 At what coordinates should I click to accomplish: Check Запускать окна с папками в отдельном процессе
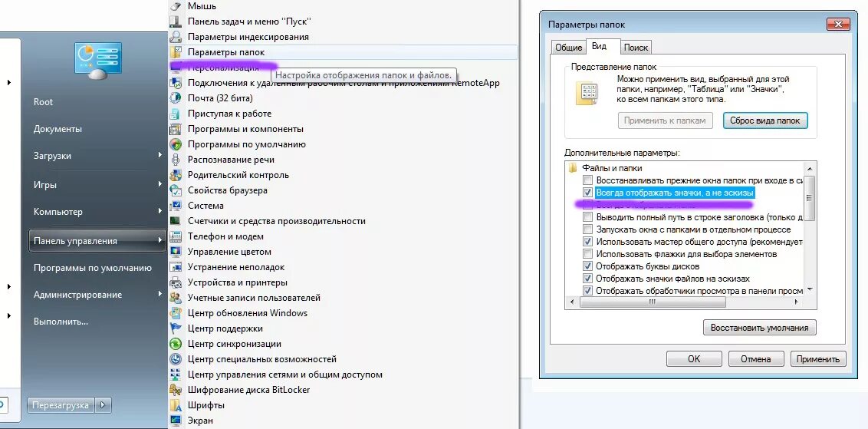(588, 229)
